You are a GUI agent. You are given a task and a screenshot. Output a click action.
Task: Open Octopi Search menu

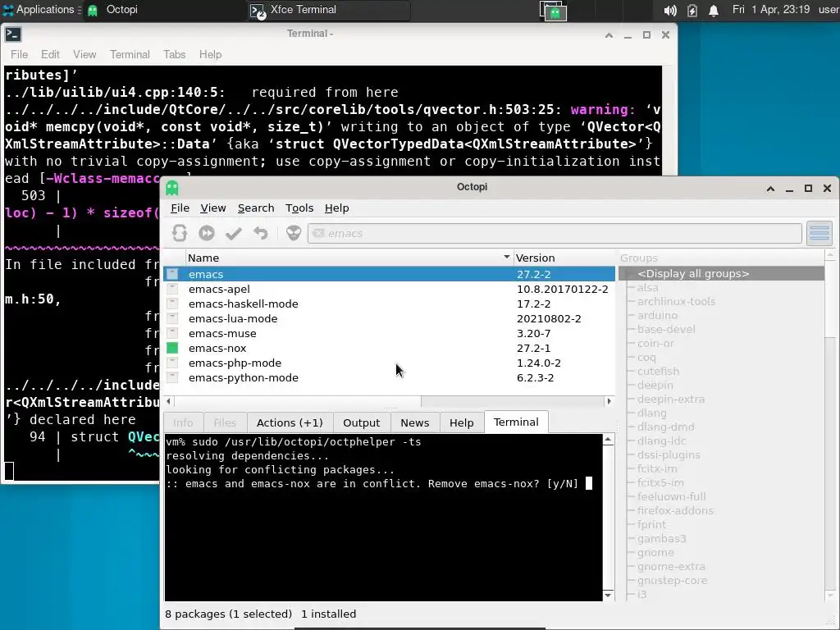[256, 208]
